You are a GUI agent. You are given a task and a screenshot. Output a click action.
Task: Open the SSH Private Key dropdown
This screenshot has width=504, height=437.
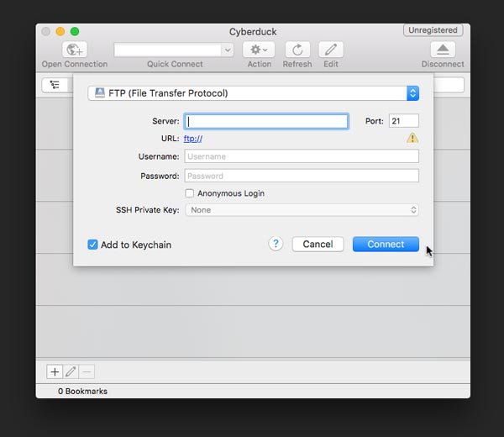[x=302, y=210]
